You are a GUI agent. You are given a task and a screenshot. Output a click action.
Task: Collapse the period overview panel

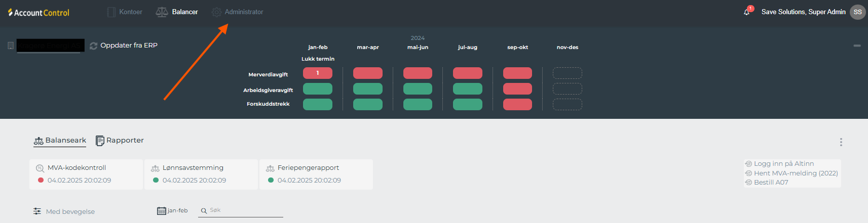857,46
